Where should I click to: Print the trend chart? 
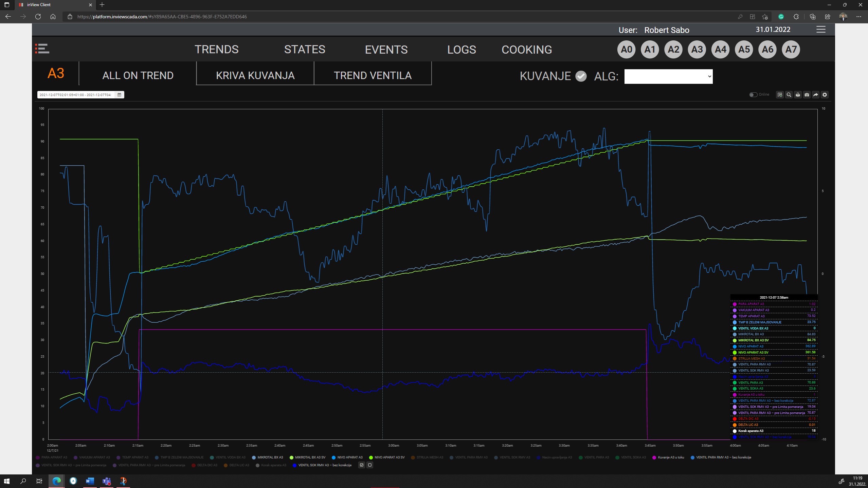(x=798, y=95)
